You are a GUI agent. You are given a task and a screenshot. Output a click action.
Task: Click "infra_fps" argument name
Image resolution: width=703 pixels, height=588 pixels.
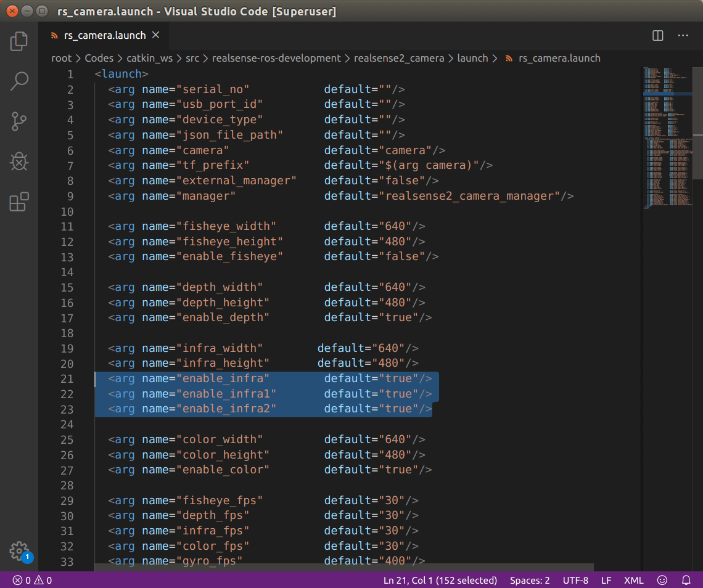point(213,531)
